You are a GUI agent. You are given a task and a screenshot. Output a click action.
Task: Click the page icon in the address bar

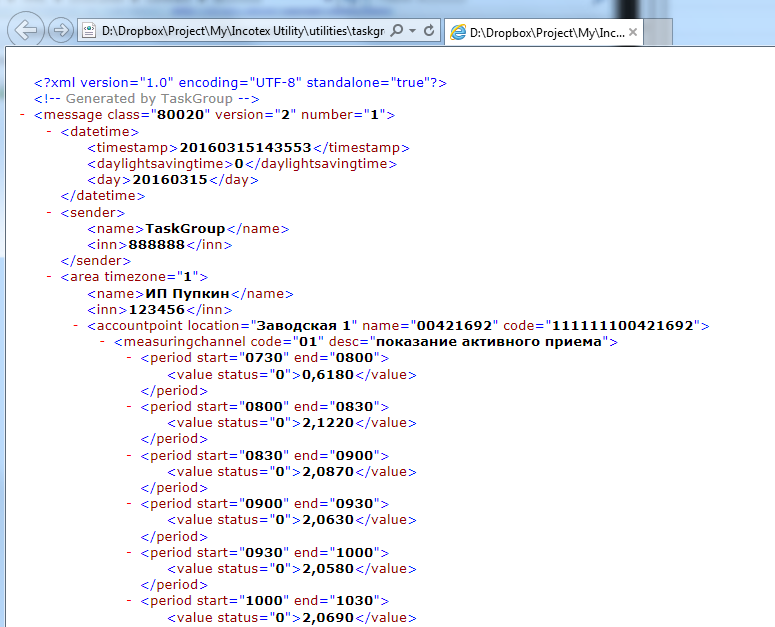(89, 31)
